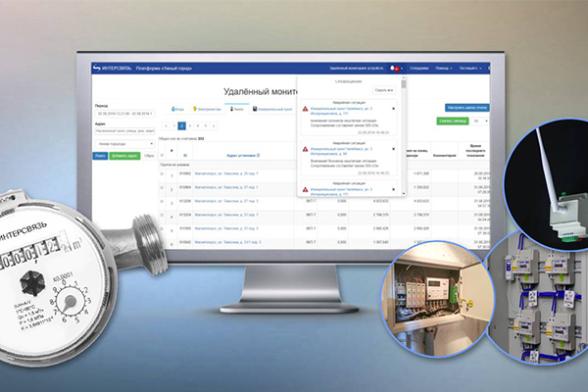Viewport: 588px width, 392px height.
Task: Click the green Добавить адрес button
Action: 123,156
